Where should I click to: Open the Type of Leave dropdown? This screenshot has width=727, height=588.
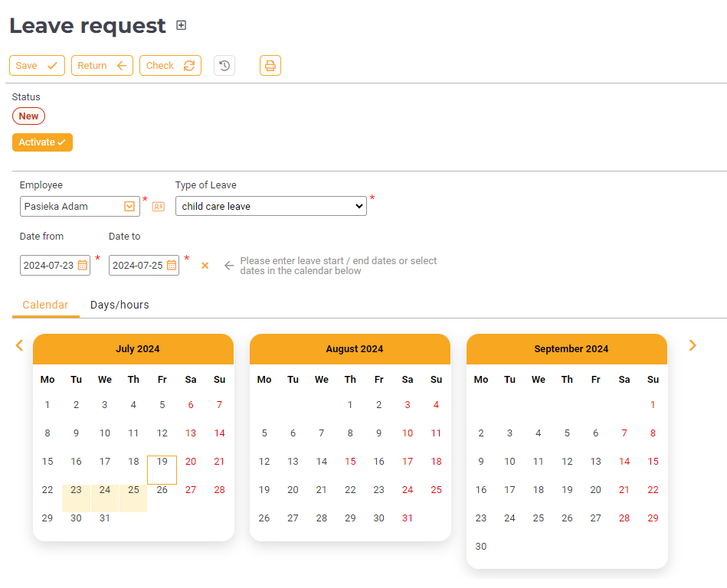pos(271,206)
